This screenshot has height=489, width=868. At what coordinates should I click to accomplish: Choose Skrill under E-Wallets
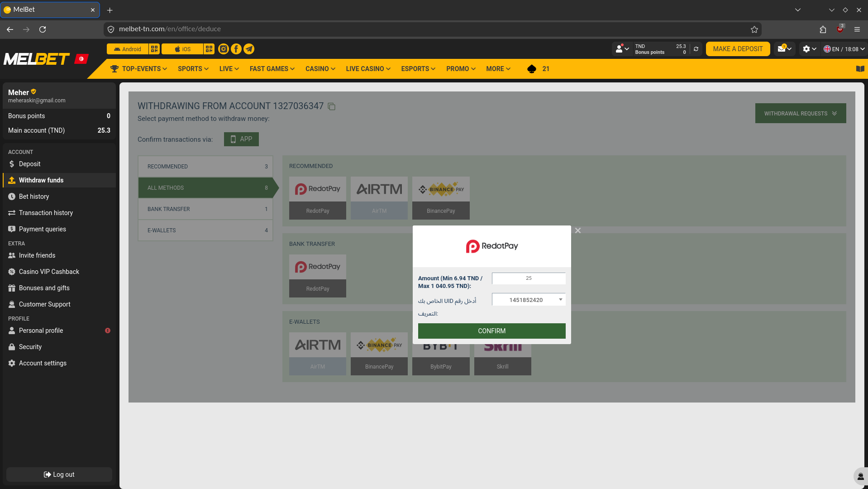coord(503,360)
